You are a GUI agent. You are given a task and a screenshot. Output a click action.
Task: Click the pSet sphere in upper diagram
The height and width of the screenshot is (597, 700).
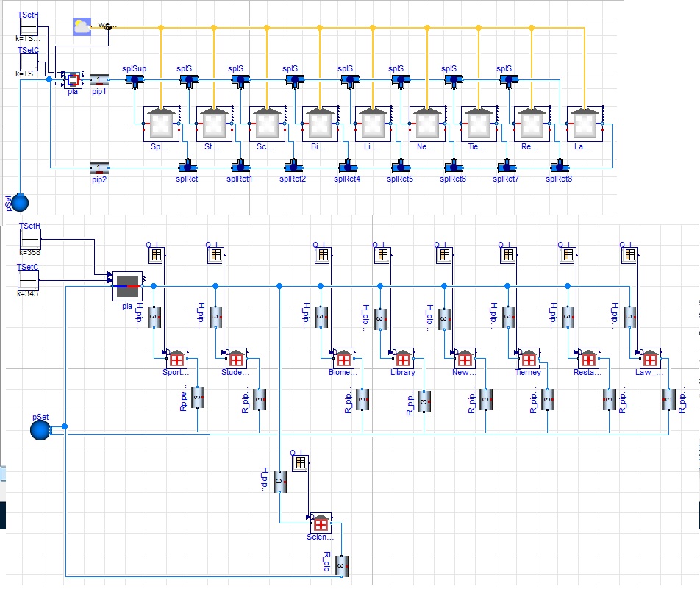[x=20, y=203]
